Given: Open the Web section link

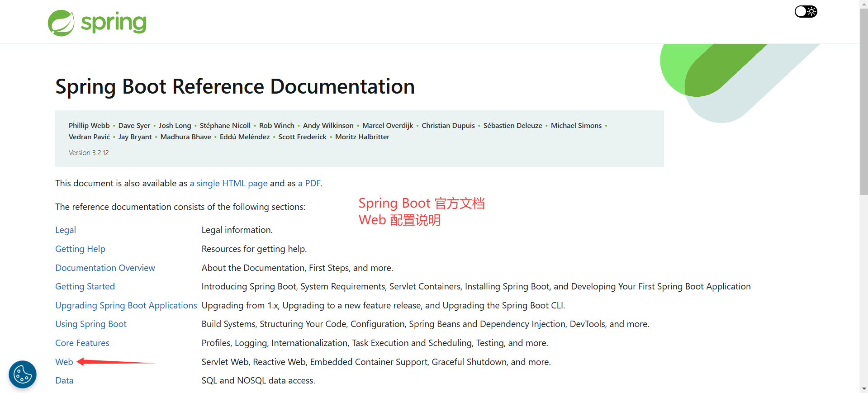Looking at the screenshot, I should [x=64, y=362].
